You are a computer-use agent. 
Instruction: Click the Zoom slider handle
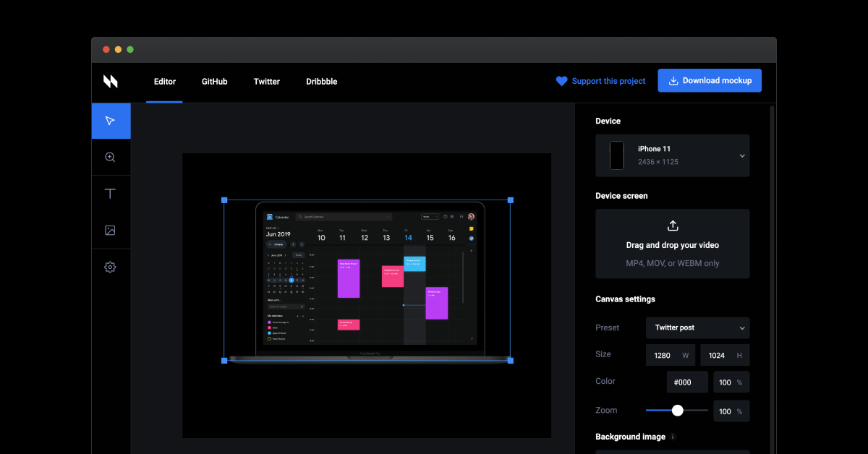(x=677, y=411)
